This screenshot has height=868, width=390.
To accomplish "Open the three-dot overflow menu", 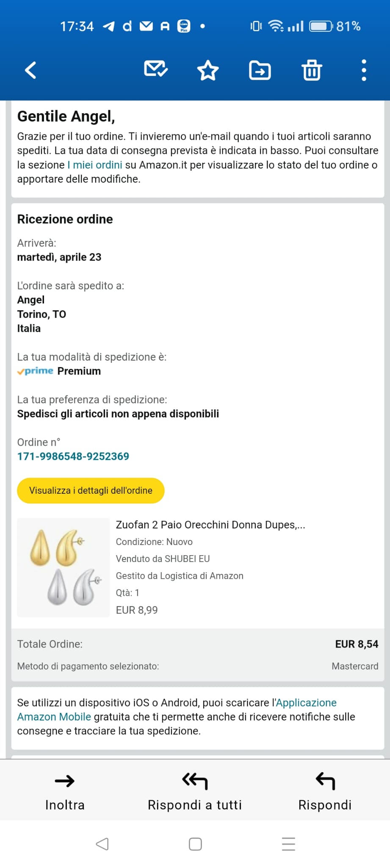I will [364, 70].
